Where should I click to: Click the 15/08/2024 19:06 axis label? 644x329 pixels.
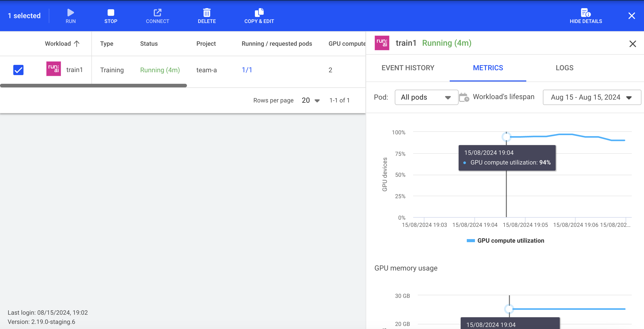576,225
